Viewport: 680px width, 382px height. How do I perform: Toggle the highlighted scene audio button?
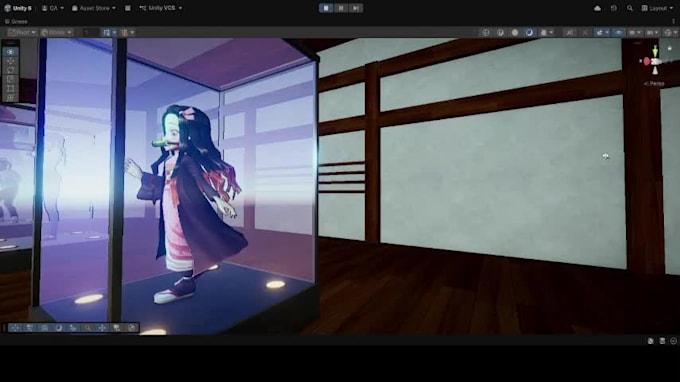click(529, 33)
